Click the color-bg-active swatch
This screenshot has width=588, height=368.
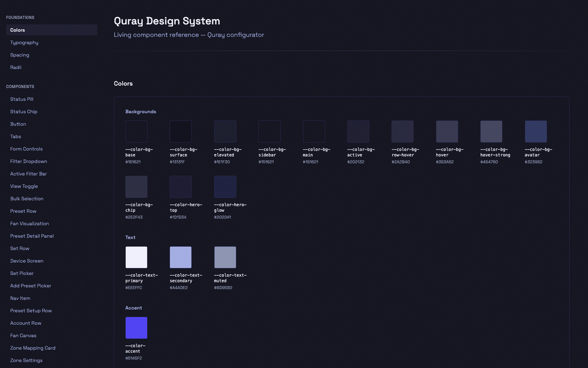coord(358,132)
